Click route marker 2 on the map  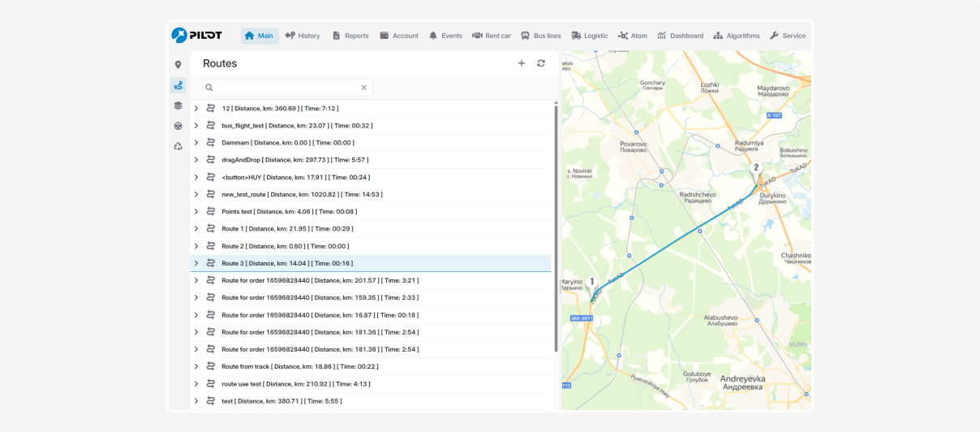(x=756, y=168)
